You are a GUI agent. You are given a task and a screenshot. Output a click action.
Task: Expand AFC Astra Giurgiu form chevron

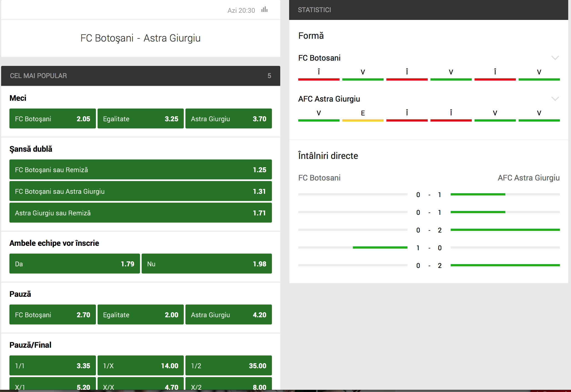[555, 99]
